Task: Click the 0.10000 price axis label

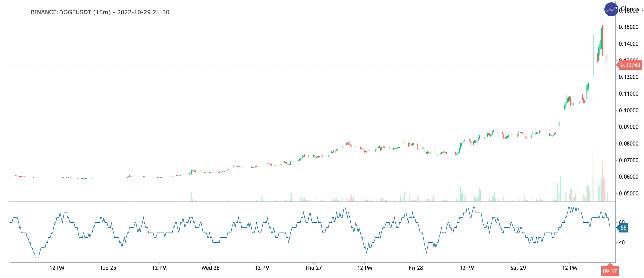Action: pyautogui.click(x=628, y=111)
